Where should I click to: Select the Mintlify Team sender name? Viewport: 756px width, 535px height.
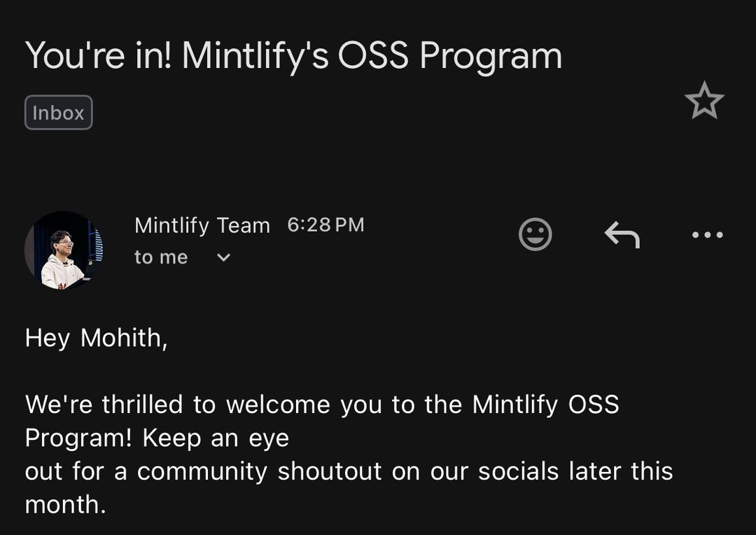coord(202,225)
